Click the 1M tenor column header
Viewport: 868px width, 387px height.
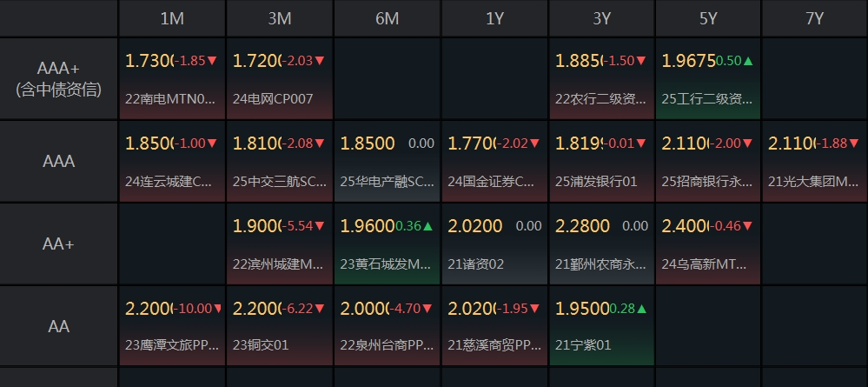[x=172, y=18]
